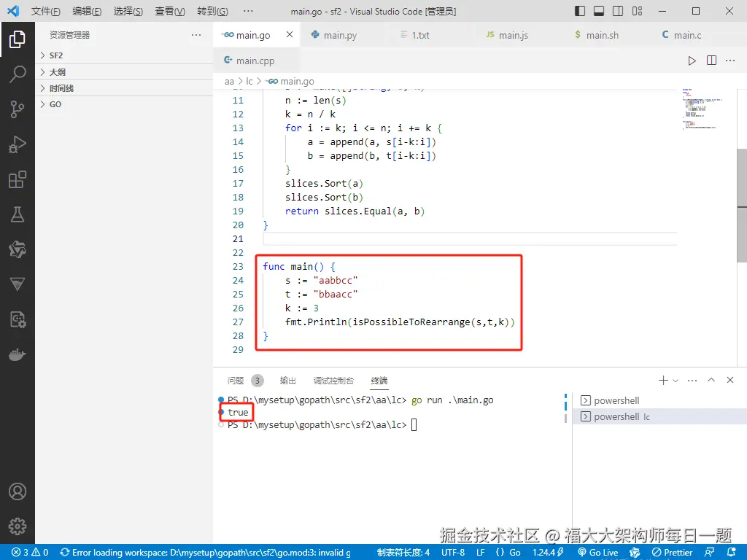Open the Testing flask view
This screenshot has width=747, height=560.
click(18, 215)
